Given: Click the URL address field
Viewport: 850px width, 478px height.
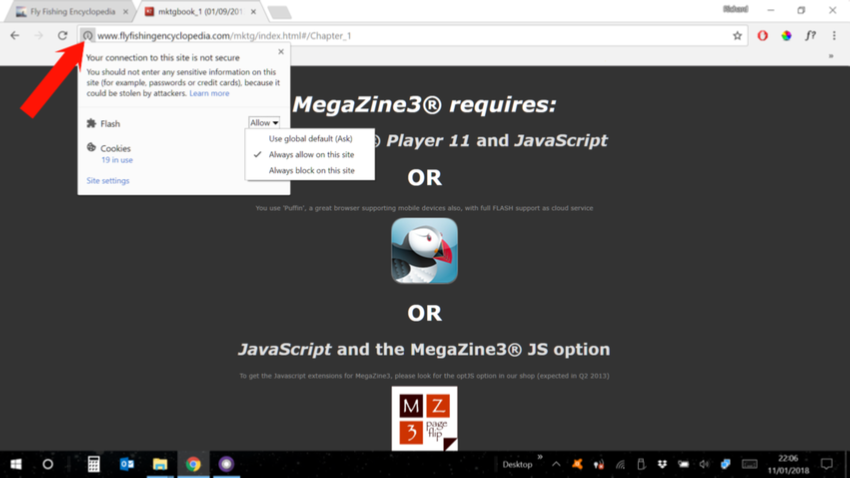Looking at the screenshot, I should click(x=412, y=36).
